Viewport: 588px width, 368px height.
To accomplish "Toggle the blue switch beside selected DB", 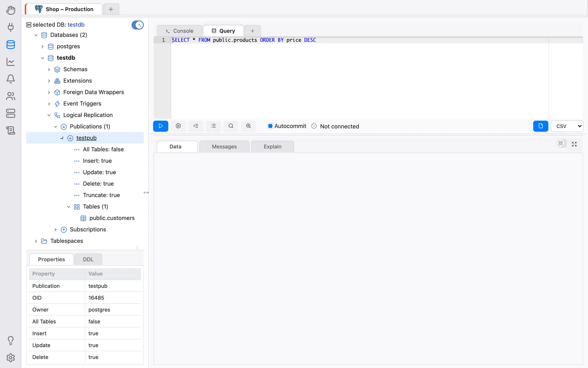I will tap(138, 25).
